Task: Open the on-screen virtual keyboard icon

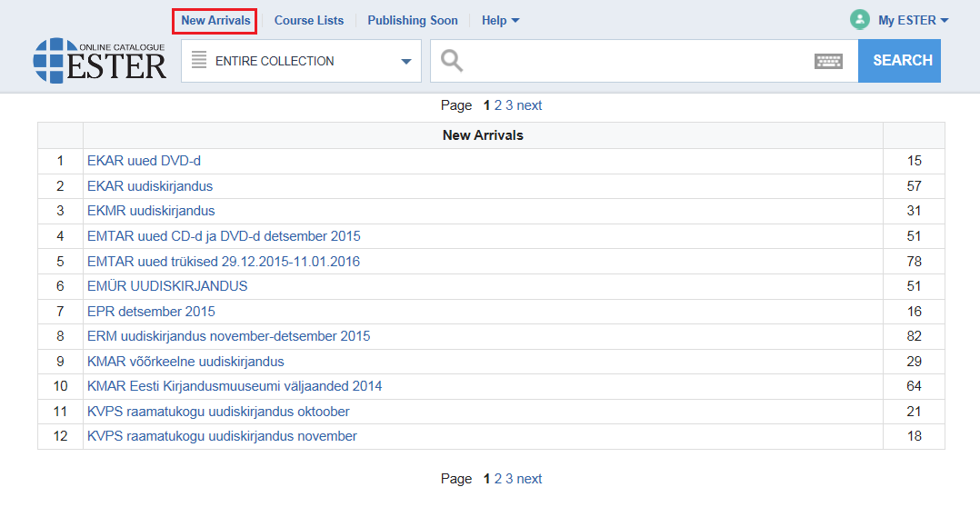Action: [829, 61]
